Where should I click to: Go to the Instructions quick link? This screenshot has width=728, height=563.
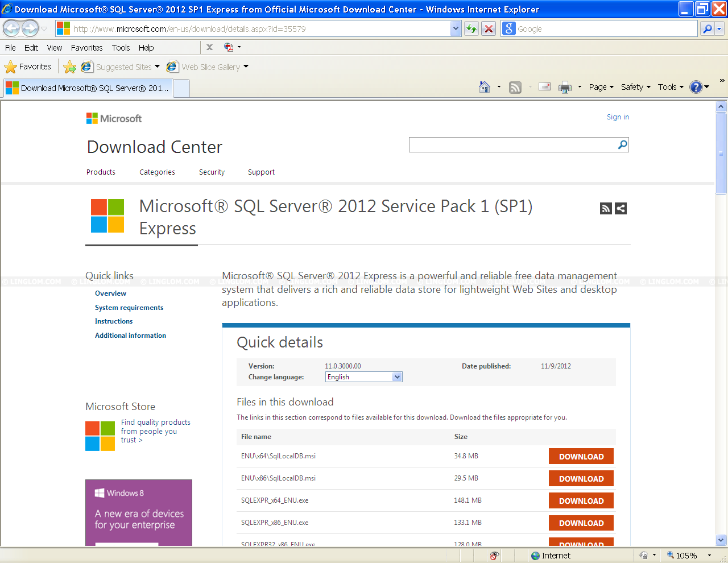pos(114,321)
